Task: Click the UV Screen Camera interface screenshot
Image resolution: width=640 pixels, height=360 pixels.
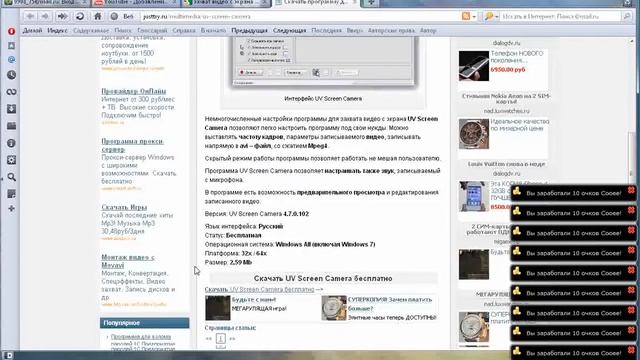Action: tap(323, 61)
